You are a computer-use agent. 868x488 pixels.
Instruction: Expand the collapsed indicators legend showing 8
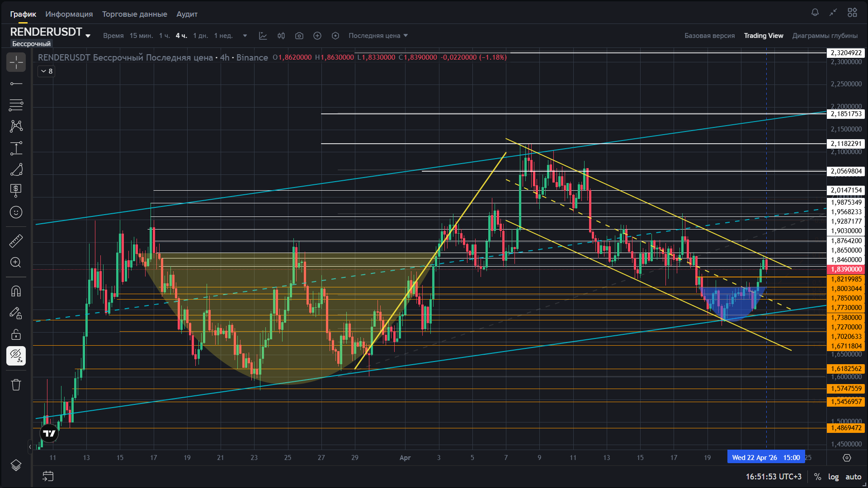[47, 71]
